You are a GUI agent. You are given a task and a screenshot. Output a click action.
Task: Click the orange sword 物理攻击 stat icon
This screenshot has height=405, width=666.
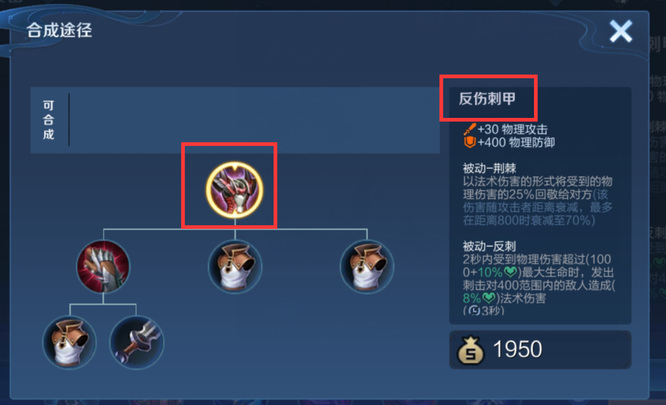tap(470, 129)
